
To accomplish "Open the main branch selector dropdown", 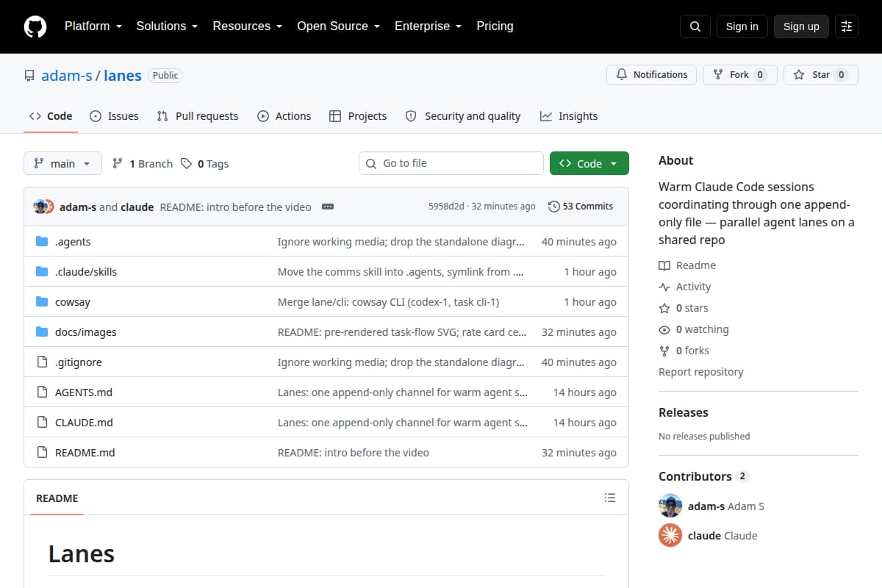I will tap(62, 163).
